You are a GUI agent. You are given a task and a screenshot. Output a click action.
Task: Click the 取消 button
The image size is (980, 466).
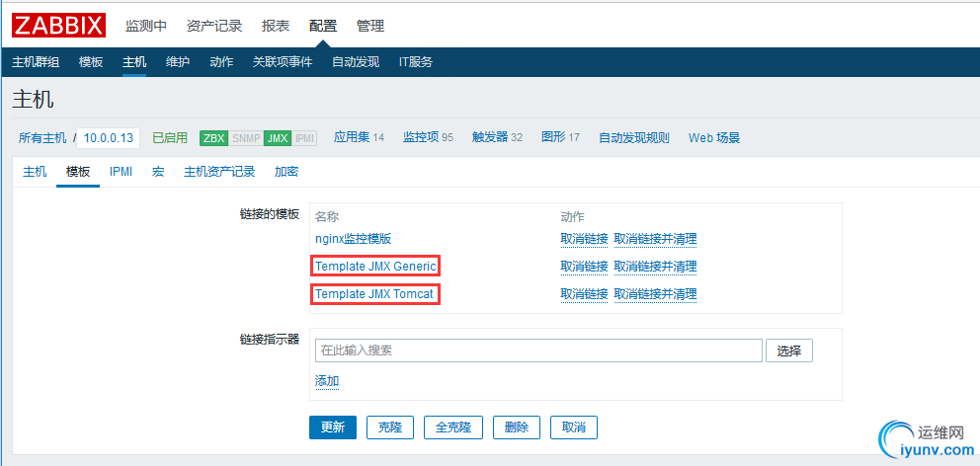coord(574,427)
